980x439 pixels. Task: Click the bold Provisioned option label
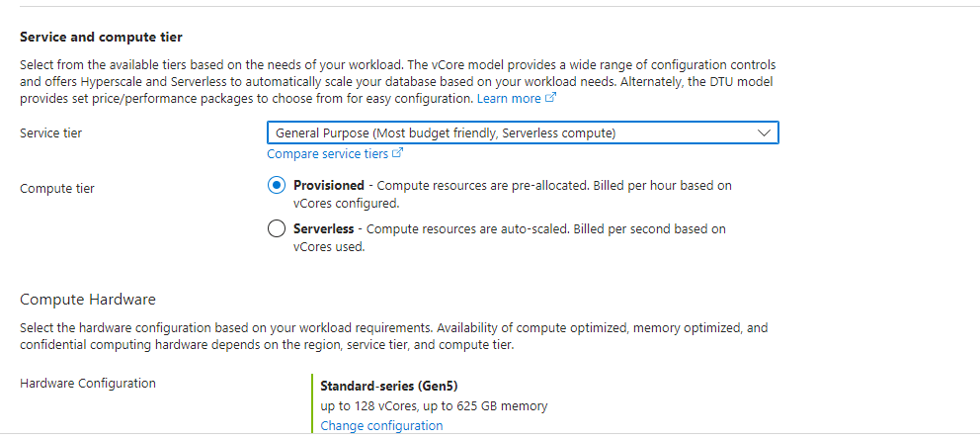329,186
